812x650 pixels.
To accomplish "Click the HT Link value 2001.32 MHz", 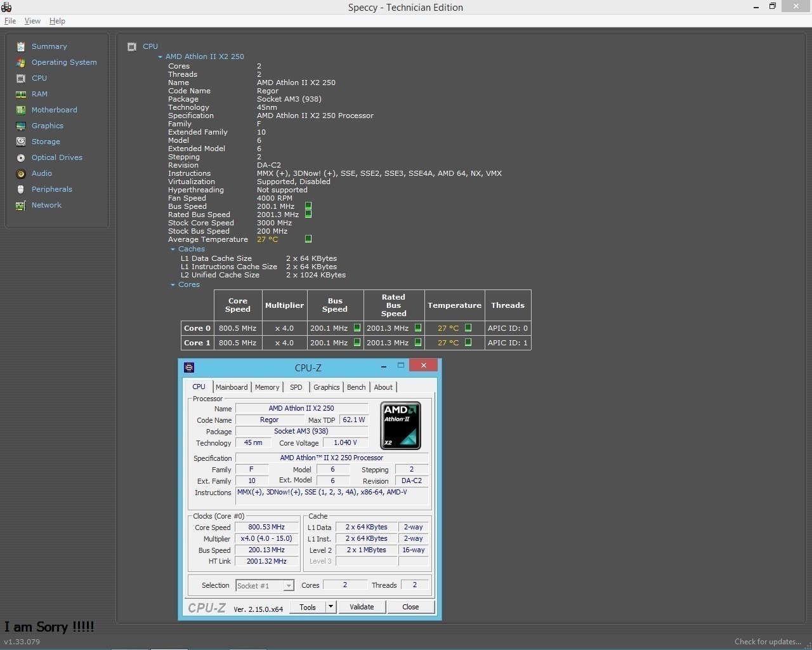I will tap(266, 561).
